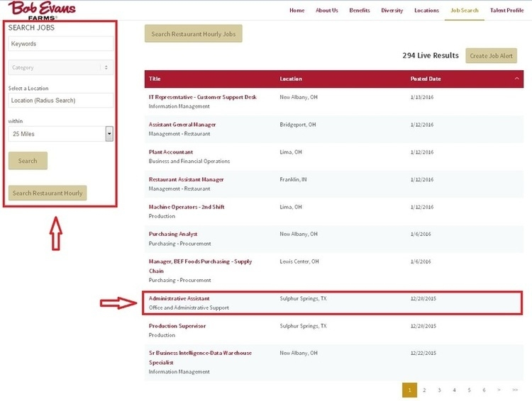Open the Locations page
The width and height of the screenshot is (532, 401).
426,11
